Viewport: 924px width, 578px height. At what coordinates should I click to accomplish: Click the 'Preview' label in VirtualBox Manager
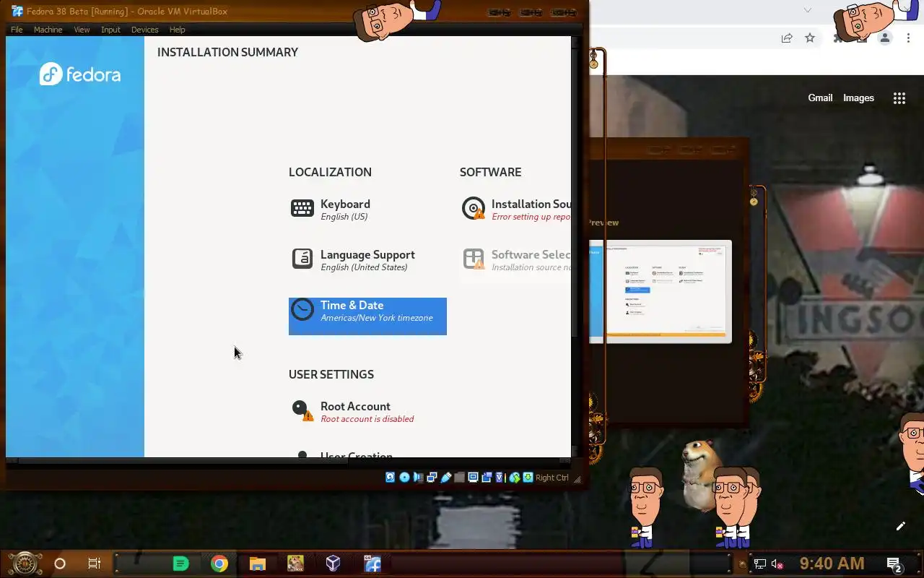click(604, 223)
